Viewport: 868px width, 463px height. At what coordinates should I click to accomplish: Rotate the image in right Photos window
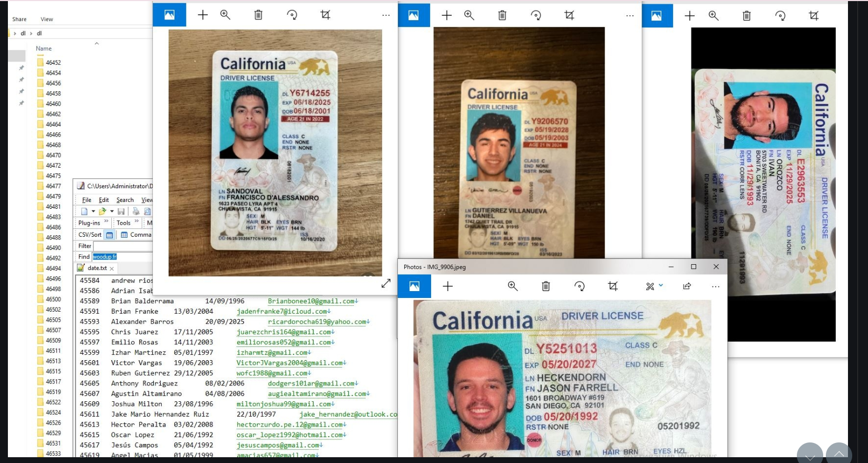(x=781, y=16)
